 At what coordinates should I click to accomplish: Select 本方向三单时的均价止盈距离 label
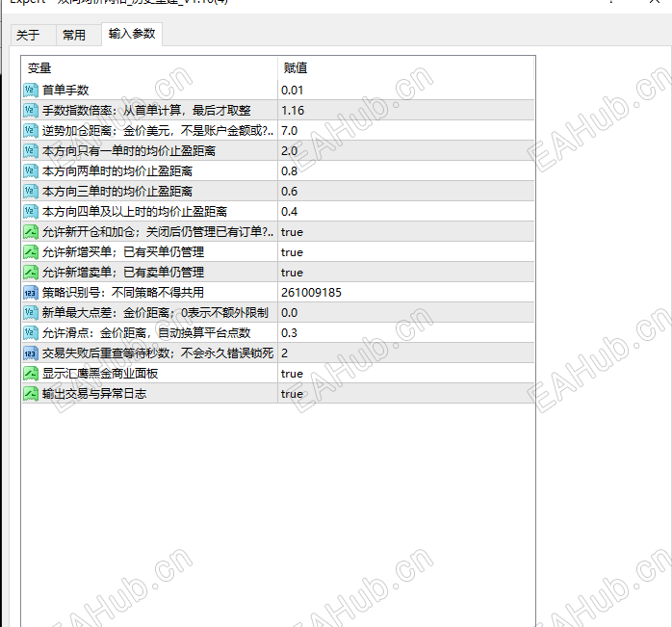(x=117, y=192)
